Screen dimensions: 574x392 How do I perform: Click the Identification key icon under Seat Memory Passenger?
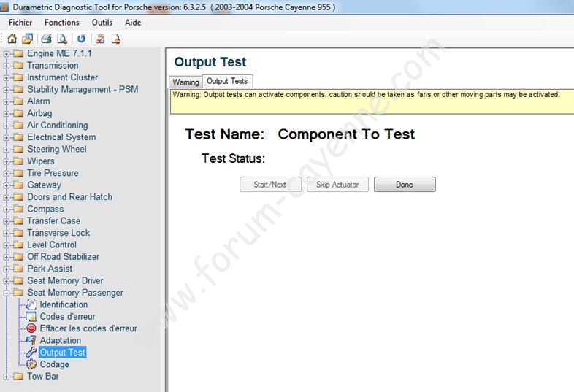tap(31, 304)
